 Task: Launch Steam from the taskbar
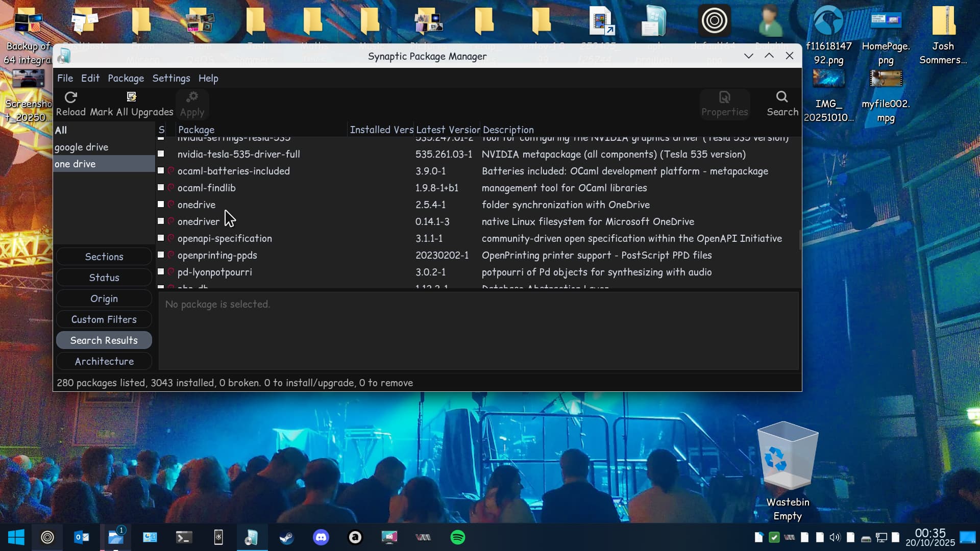point(286,537)
